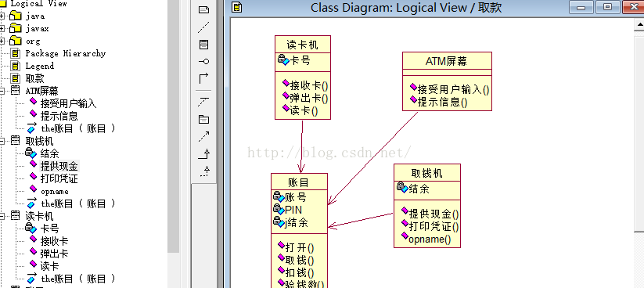Select 提示信息 operation in the tree

coord(59,116)
